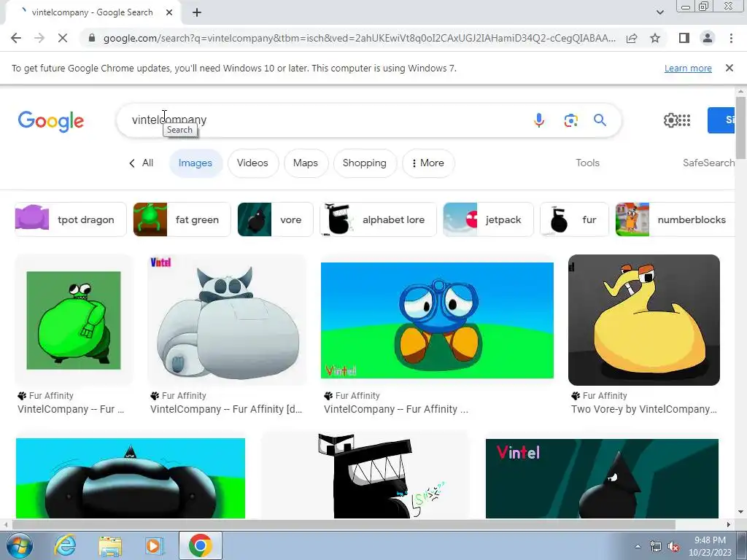The height and width of the screenshot is (560, 747).
Task: Click the Learn more link
Action: coord(688,68)
